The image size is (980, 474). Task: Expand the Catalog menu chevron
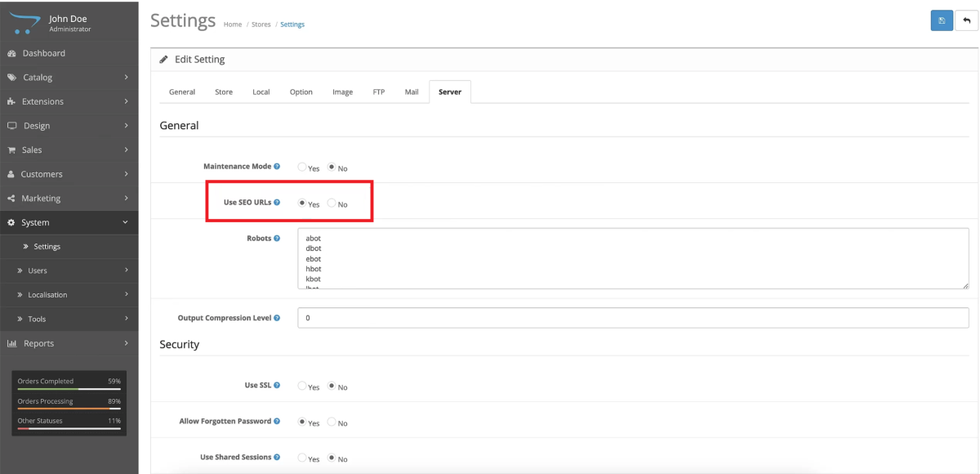coord(126,78)
